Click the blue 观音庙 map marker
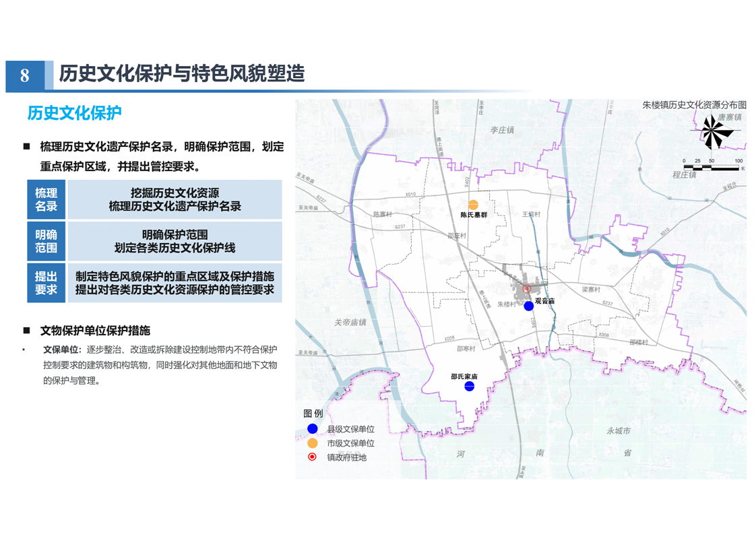 click(529, 306)
